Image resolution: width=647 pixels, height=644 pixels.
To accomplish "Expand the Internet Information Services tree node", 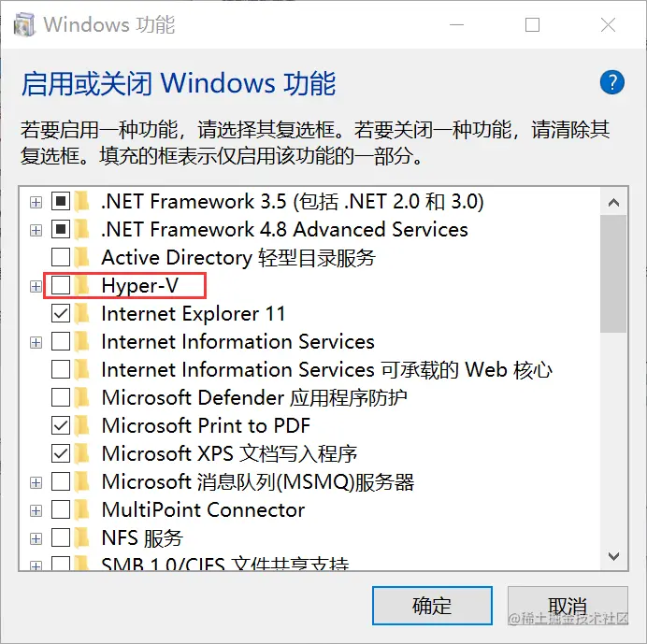I will tap(36, 341).
